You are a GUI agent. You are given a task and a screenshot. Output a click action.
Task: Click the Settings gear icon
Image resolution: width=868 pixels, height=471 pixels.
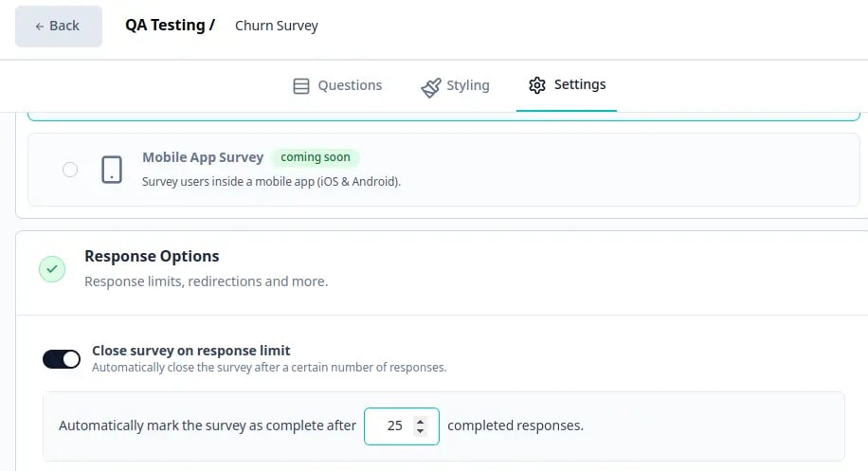point(537,84)
